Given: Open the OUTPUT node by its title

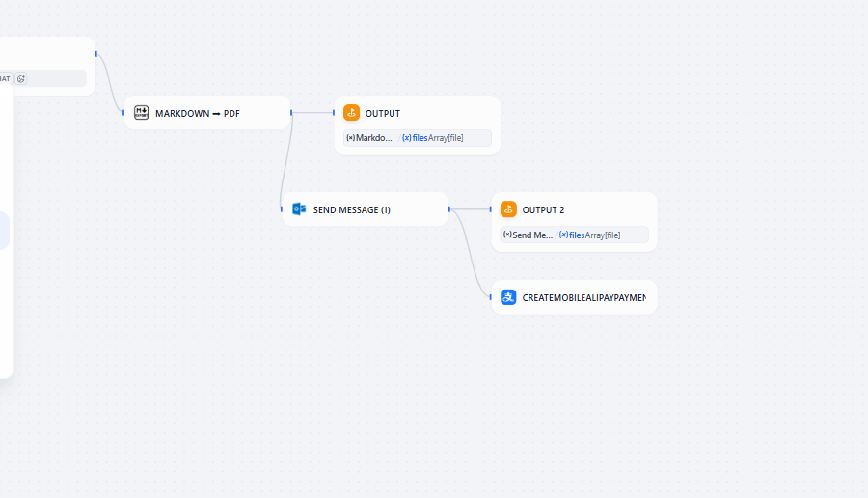Looking at the screenshot, I should tap(382, 114).
